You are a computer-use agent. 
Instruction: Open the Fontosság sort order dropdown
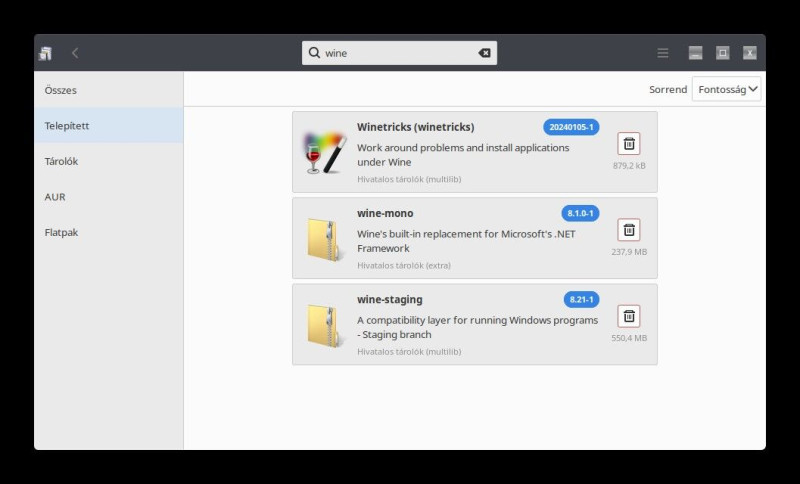click(727, 89)
